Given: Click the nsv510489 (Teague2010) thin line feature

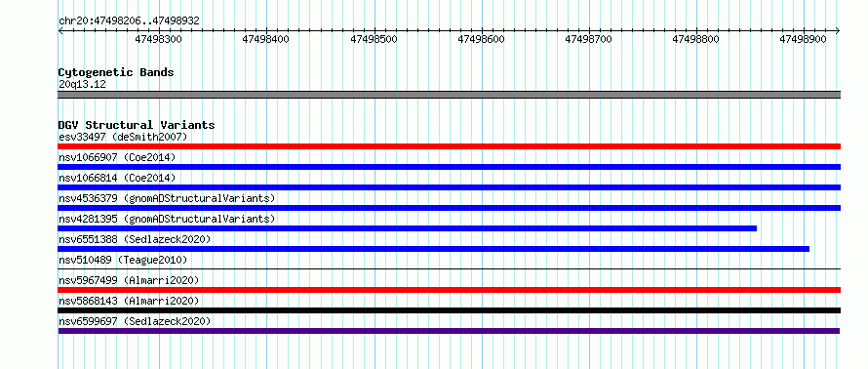Looking at the screenshot, I should tap(449, 269).
